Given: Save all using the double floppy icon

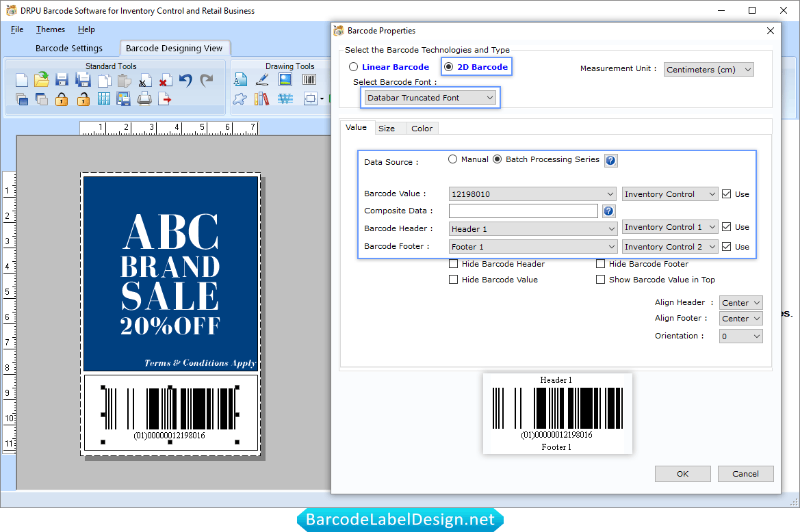Looking at the screenshot, I should click(x=83, y=79).
